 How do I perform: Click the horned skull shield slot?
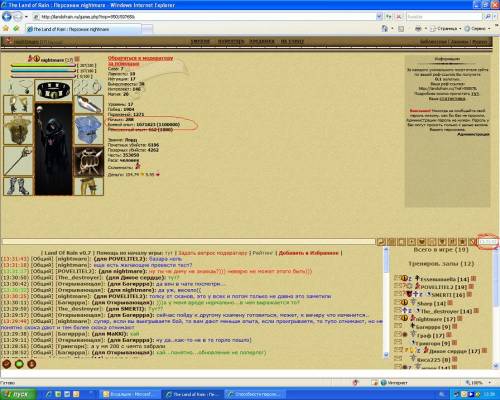[x=88, y=161]
